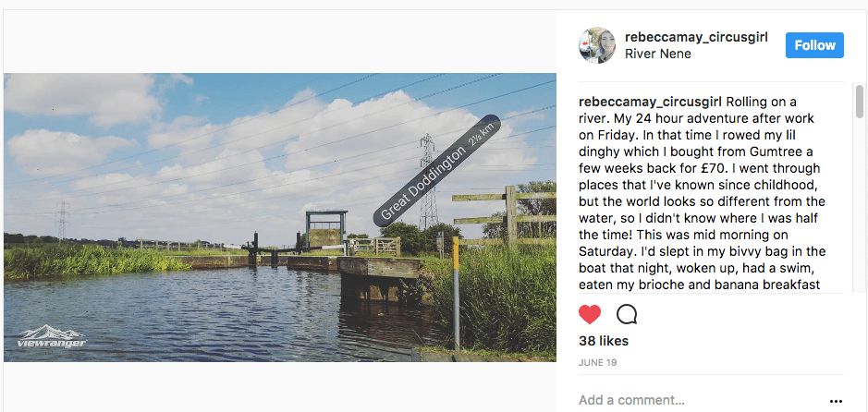Viewport: 868px width, 412px height.
Task: Open the comment bubble icon
Action: pos(627,314)
